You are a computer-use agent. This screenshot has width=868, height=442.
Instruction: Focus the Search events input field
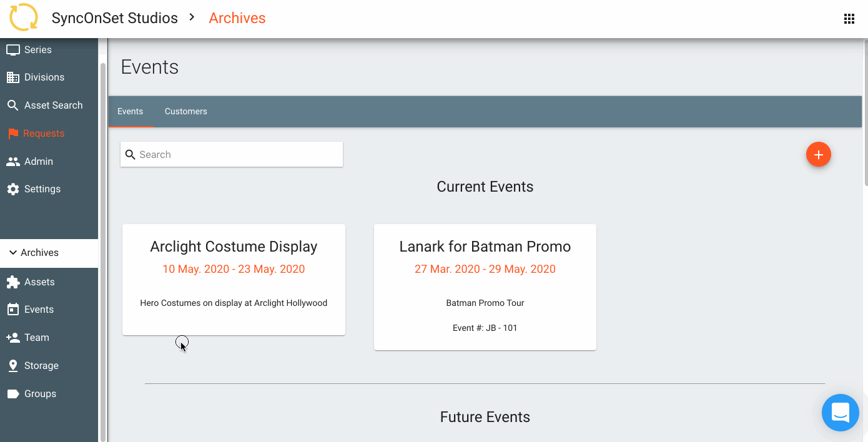tap(232, 154)
